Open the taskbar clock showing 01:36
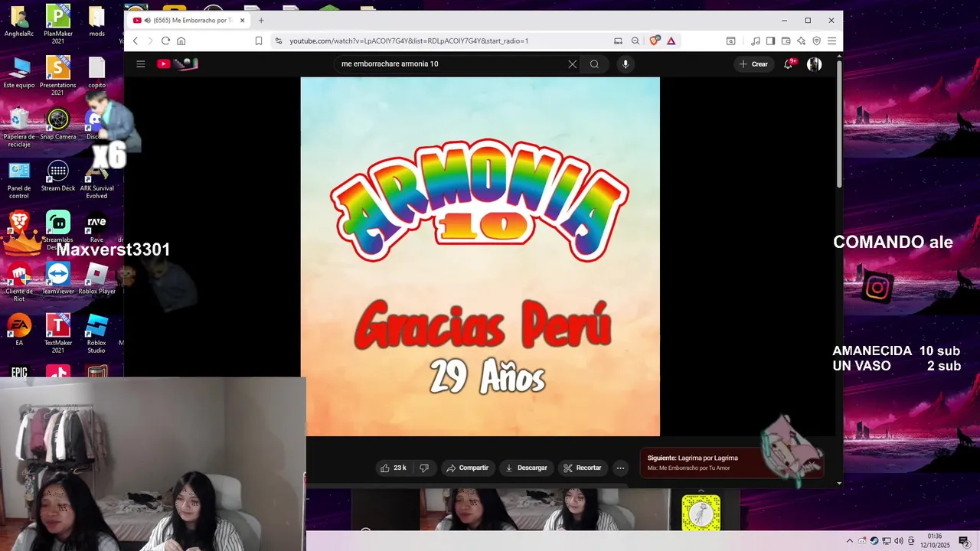This screenshot has height=551, width=980. click(x=935, y=541)
